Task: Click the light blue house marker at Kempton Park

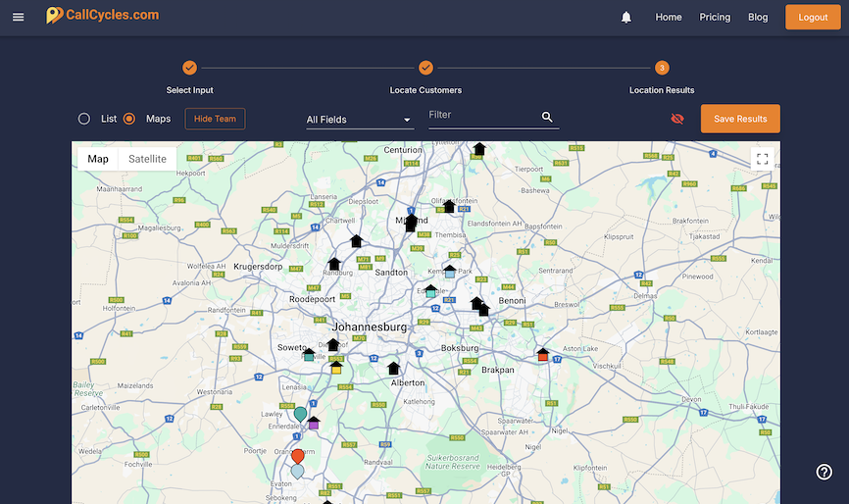Action: 450,272
